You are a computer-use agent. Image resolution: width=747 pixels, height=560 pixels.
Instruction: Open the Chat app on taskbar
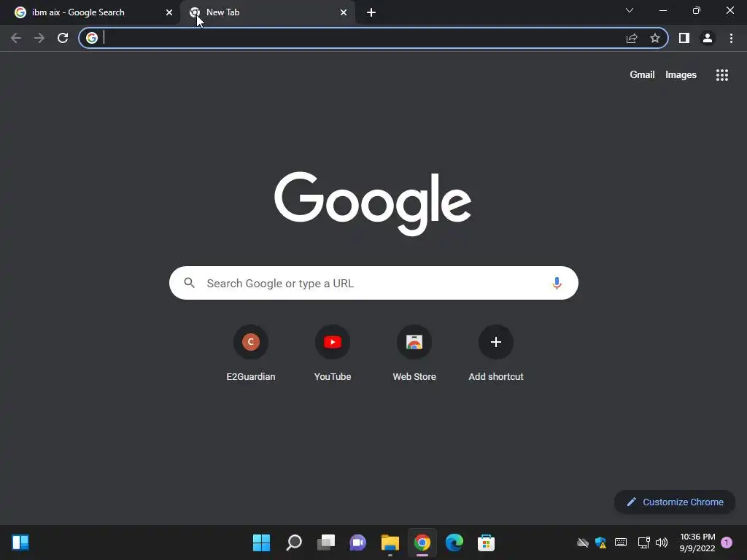click(x=357, y=542)
